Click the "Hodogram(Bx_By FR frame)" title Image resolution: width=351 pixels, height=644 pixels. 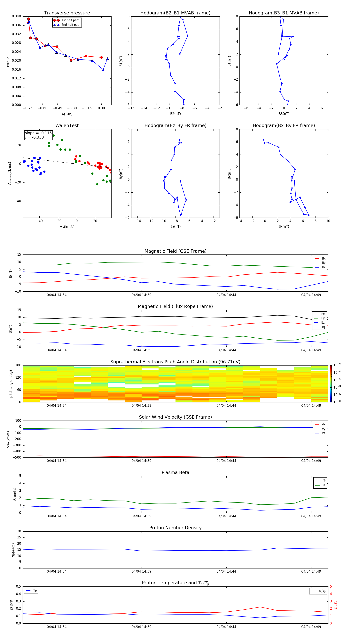pos(284,125)
